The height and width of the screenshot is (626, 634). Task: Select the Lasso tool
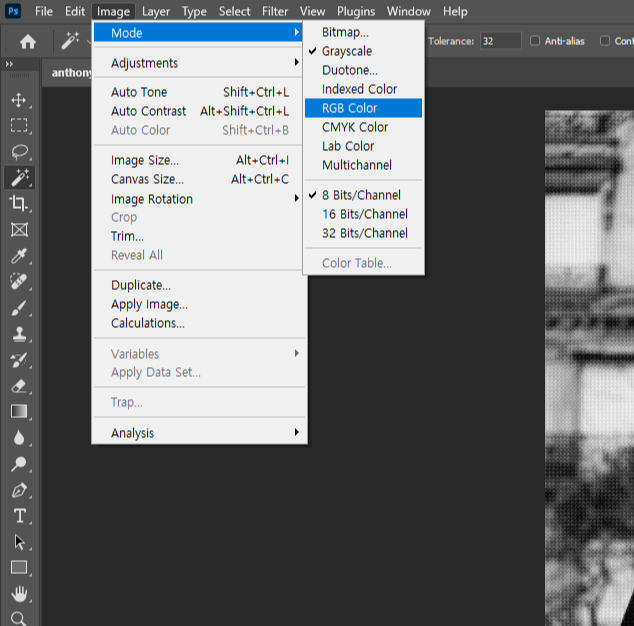click(19, 152)
